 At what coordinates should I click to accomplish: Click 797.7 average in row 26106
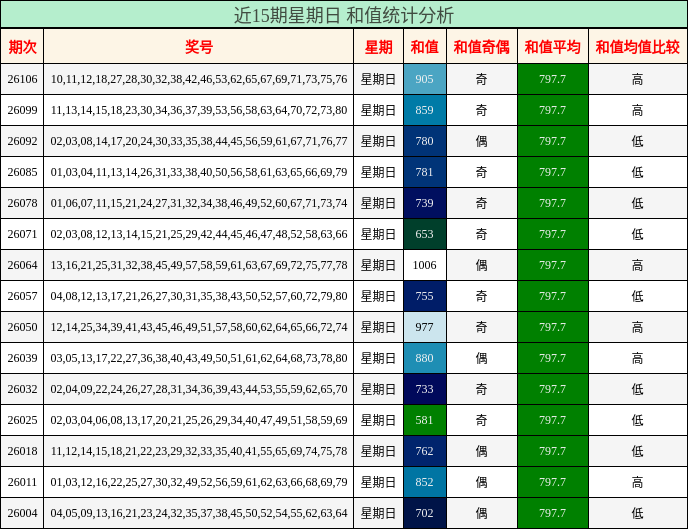[x=553, y=79]
